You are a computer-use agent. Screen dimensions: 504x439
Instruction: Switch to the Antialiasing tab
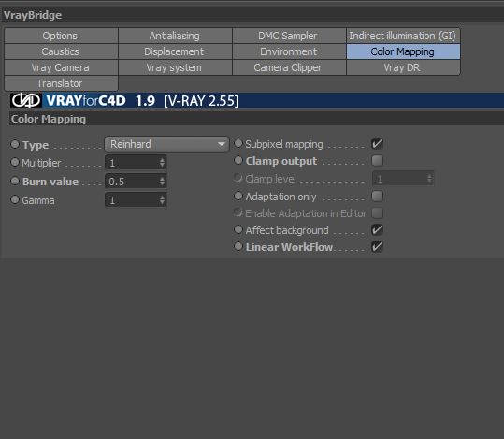click(175, 36)
